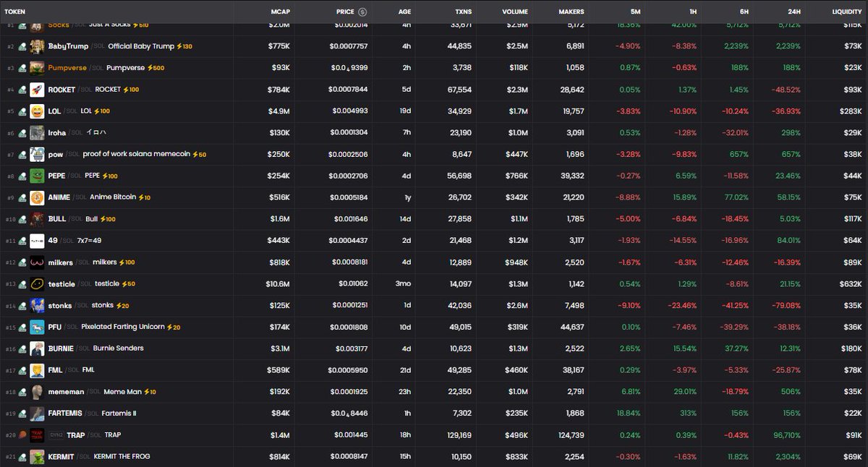Select the ROCKET rocket emoji logo
The width and height of the screenshot is (868, 467).
[37, 90]
